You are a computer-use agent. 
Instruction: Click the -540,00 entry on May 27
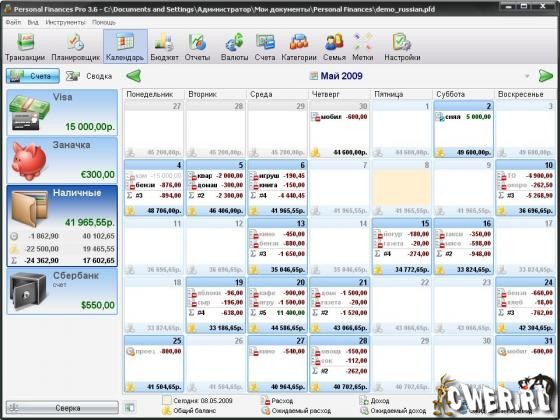pyautogui.click(x=278, y=352)
